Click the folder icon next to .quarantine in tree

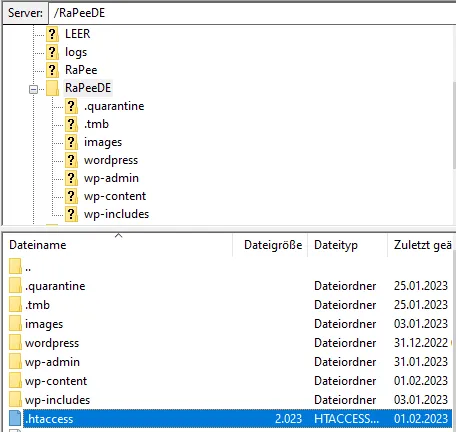tap(71, 106)
